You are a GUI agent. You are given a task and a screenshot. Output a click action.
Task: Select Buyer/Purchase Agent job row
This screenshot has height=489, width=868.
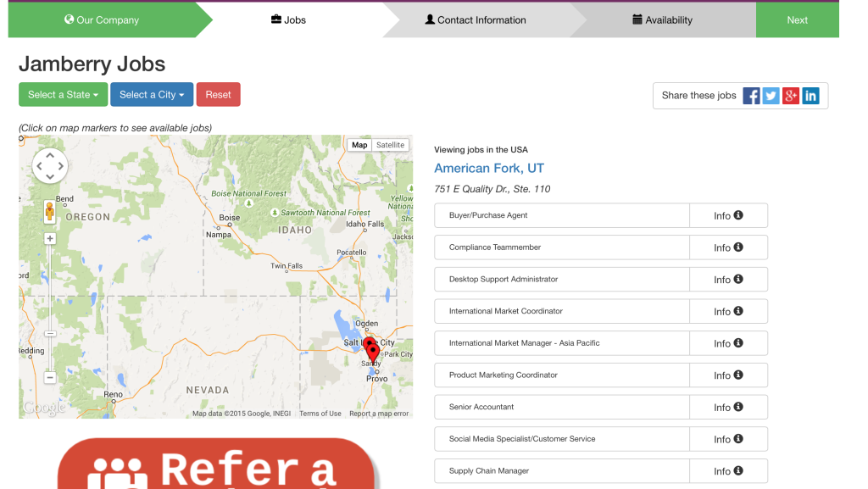point(562,215)
